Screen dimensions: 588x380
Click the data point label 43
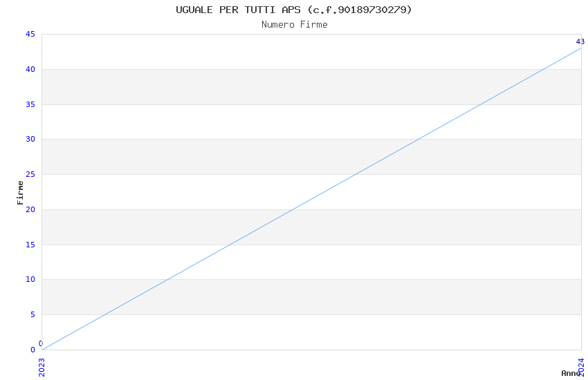pyautogui.click(x=580, y=41)
